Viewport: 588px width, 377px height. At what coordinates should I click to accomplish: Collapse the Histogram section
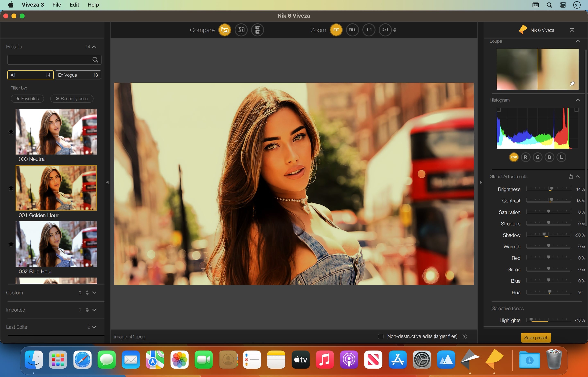coord(578,100)
